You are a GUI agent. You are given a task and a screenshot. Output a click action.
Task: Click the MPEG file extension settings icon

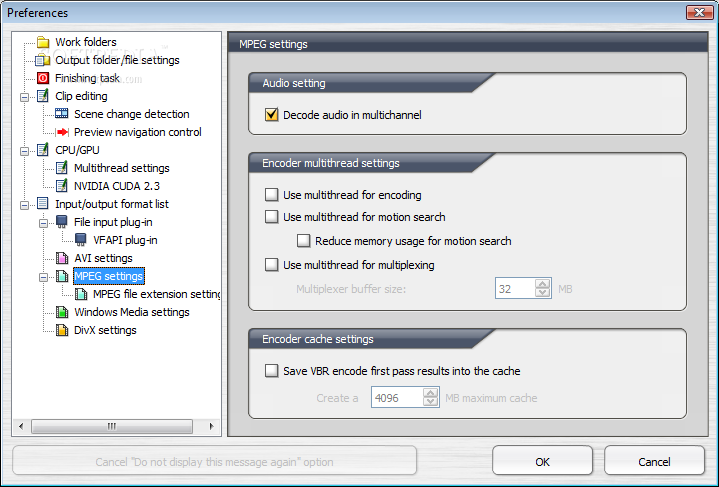click(x=81, y=294)
